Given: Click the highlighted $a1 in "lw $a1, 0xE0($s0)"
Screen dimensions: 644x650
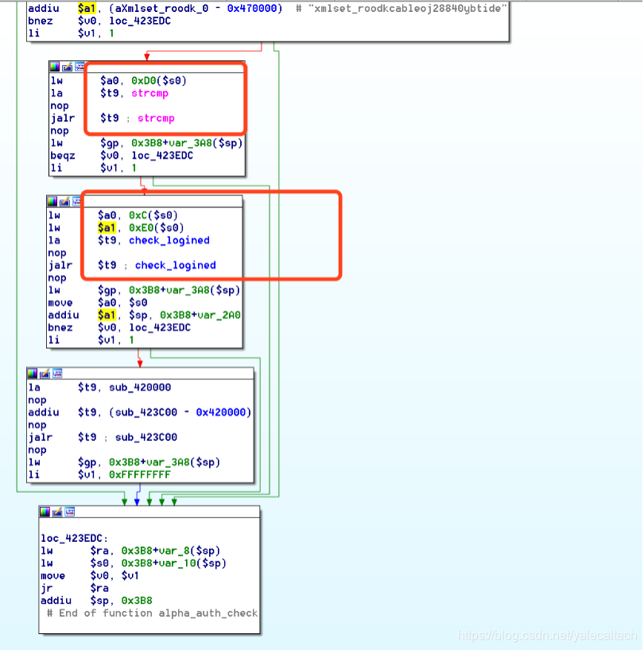Looking at the screenshot, I should coord(107,227).
